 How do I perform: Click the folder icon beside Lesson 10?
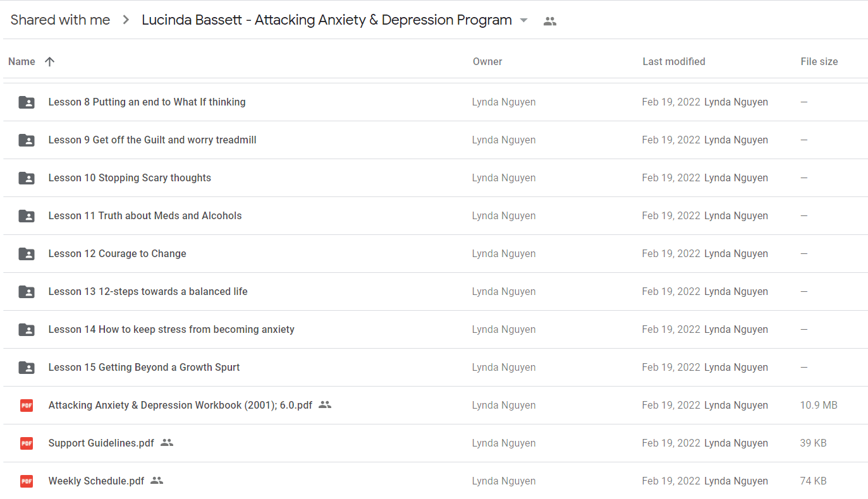pos(27,177)
